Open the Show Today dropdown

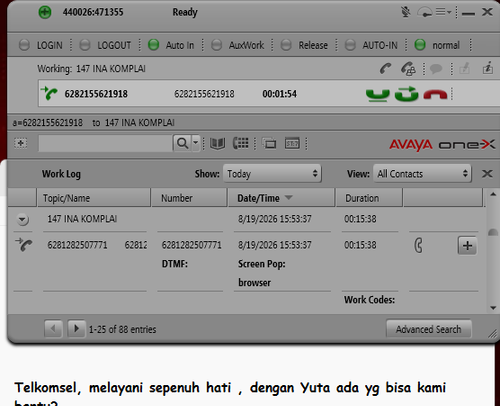pos(272,173)
